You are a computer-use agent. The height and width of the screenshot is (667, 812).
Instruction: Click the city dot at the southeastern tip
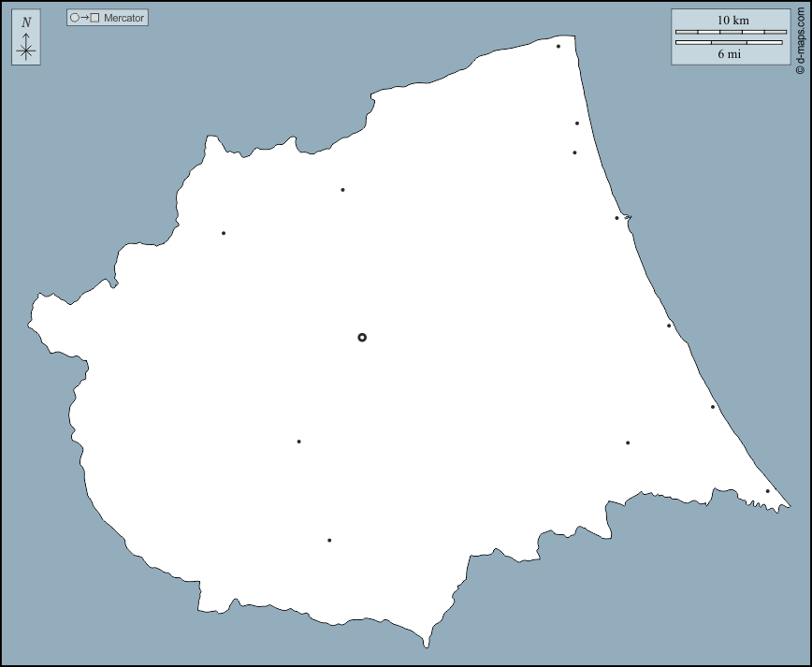point(768,491)
